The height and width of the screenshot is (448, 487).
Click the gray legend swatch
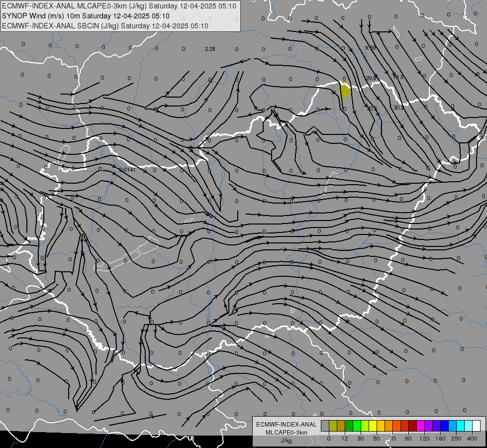pyautogui.click(x=325, y=426)
